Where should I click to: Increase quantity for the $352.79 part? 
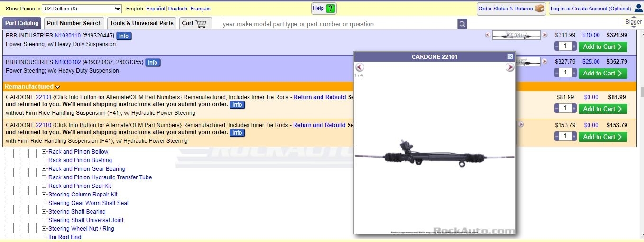coord(574,73)
